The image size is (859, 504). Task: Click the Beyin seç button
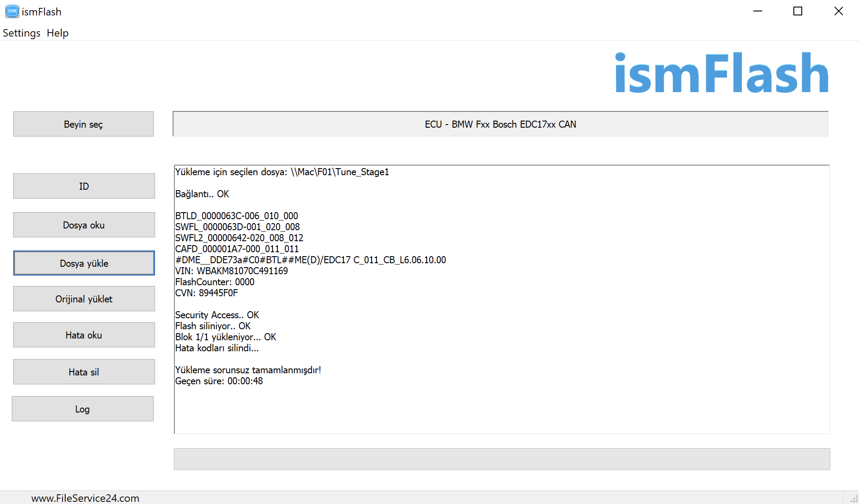(83, 124)
